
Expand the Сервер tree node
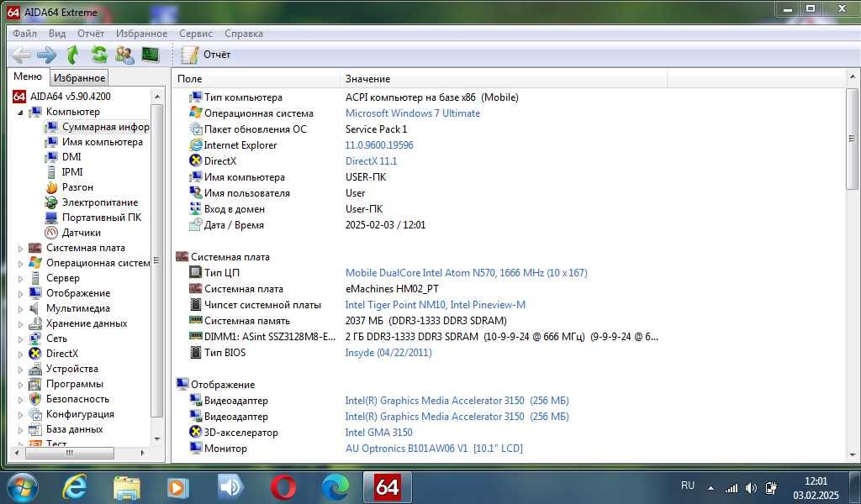[x=20, y=279]
